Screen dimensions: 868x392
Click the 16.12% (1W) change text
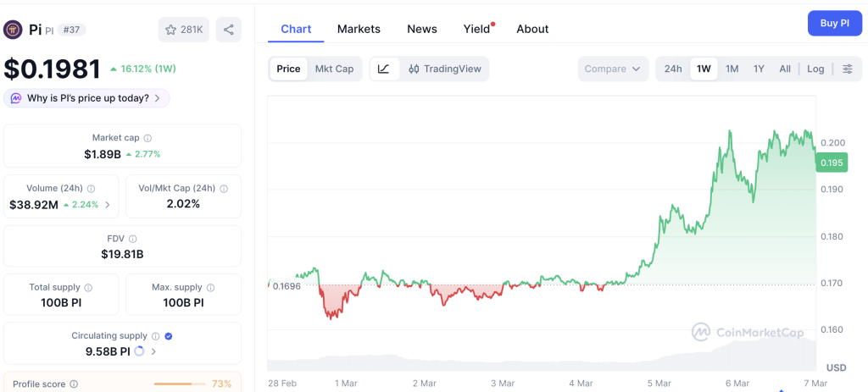click(149, 69)
